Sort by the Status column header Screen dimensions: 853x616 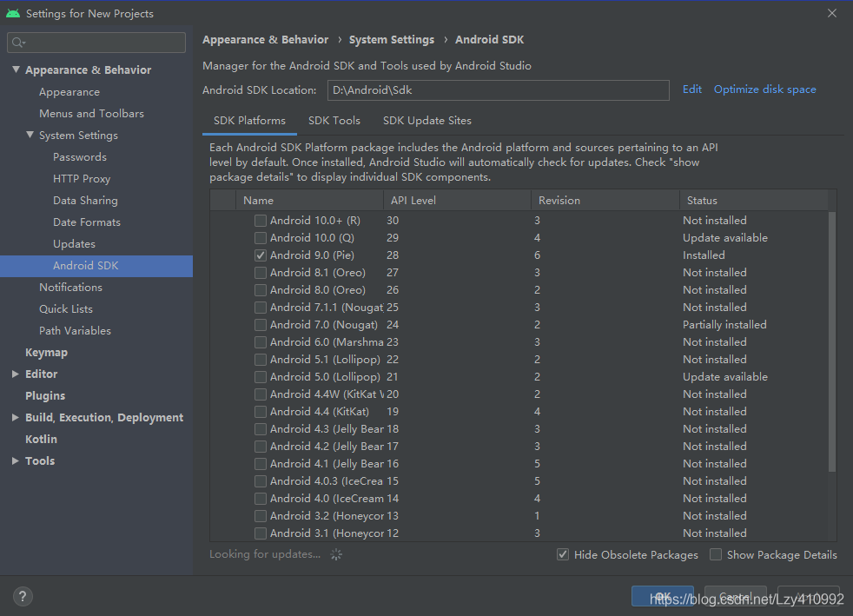(753, 200)
